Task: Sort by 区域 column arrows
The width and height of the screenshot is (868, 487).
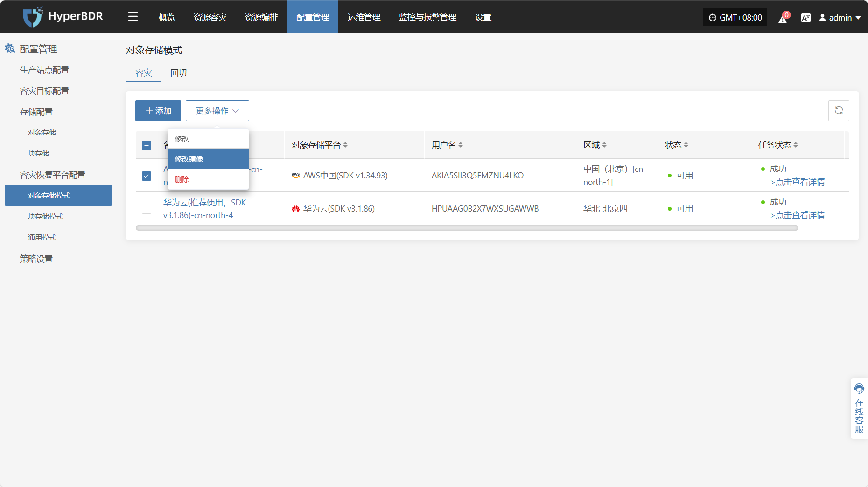Action: click(604, 145)
